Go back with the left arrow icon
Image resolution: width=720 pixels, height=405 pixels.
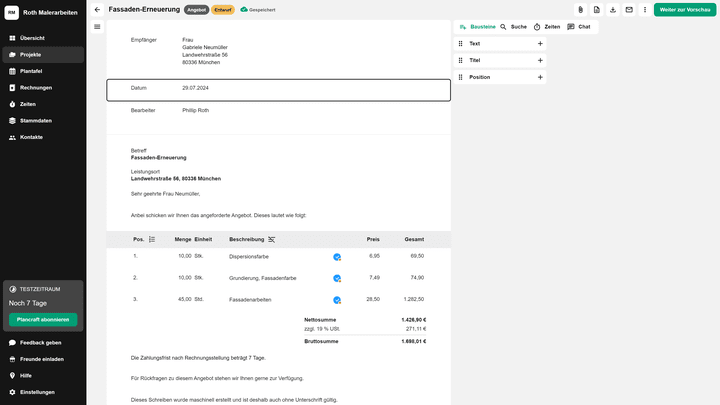coord(97,9)
